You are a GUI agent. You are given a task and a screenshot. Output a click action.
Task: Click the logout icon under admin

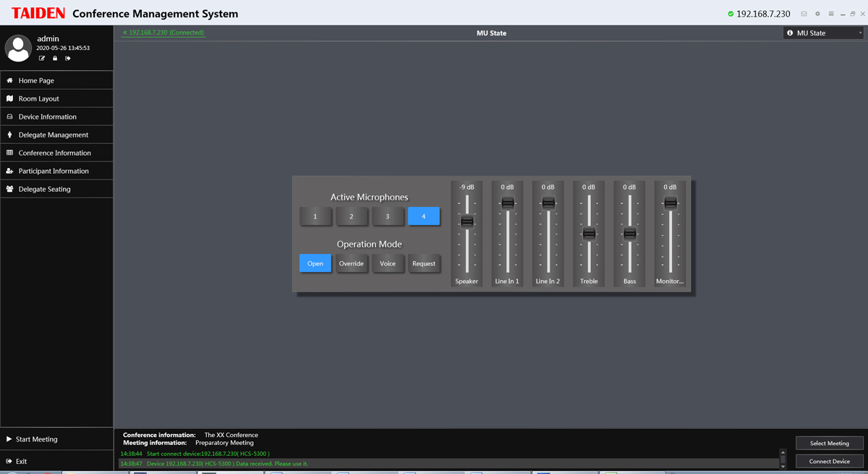68,59
